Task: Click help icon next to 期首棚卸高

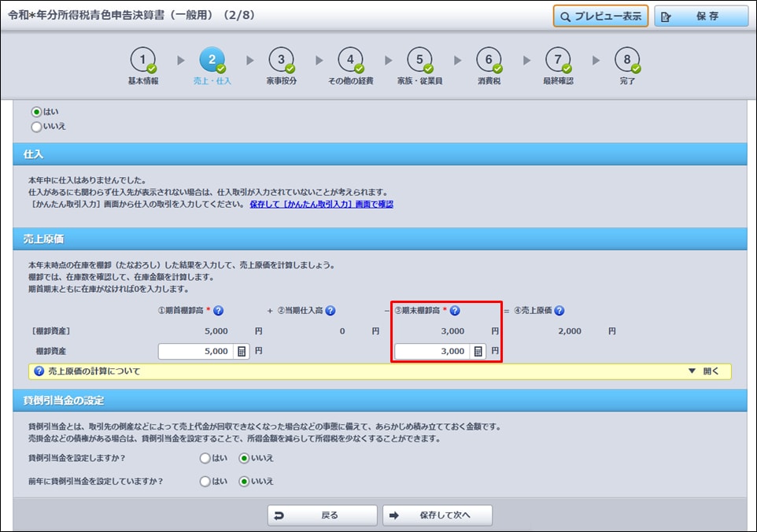Action: [x=219, y=311]
